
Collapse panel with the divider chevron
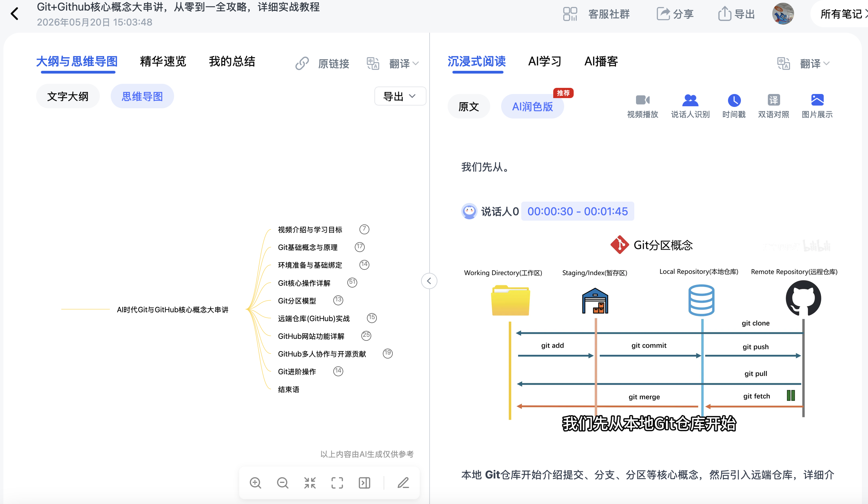pos(429,281)
